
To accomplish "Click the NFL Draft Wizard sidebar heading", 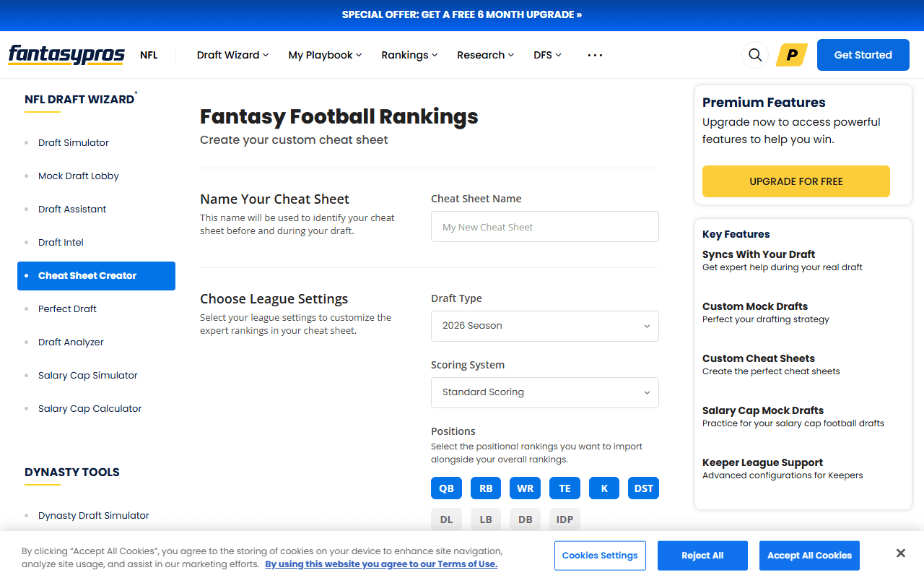I will (79, 100).
